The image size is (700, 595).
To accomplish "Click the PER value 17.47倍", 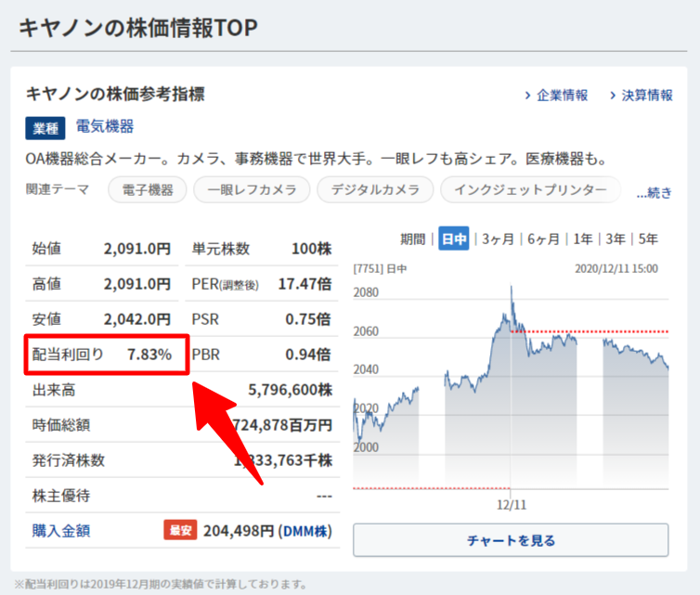I will [x=305, y=284].
